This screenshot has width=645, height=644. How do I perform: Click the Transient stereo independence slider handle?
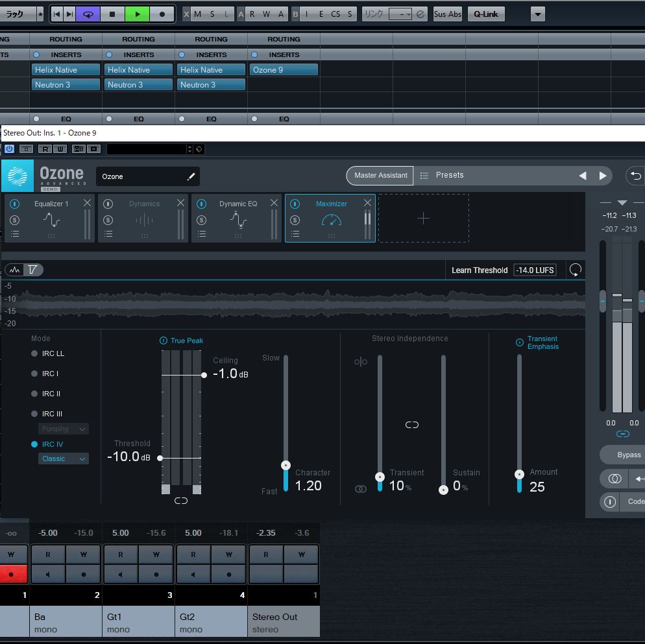(x=380, y=477)
